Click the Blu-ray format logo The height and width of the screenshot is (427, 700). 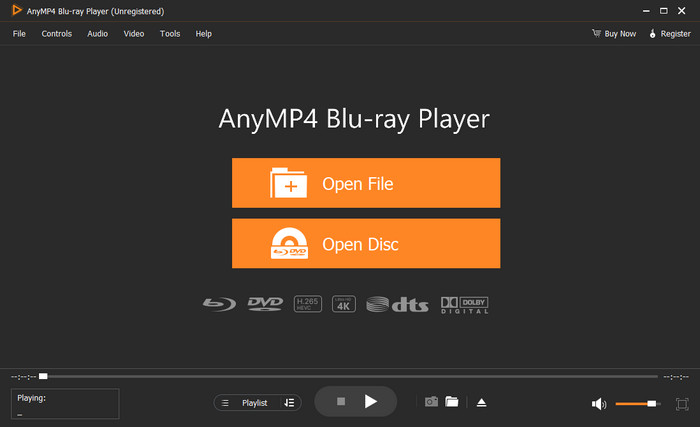click(219, 304)
